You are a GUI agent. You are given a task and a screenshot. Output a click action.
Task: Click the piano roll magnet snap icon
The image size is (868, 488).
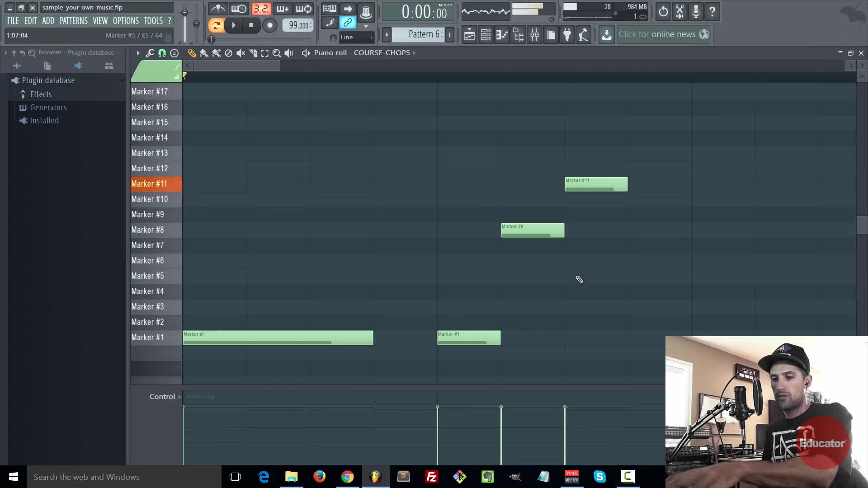162,53
